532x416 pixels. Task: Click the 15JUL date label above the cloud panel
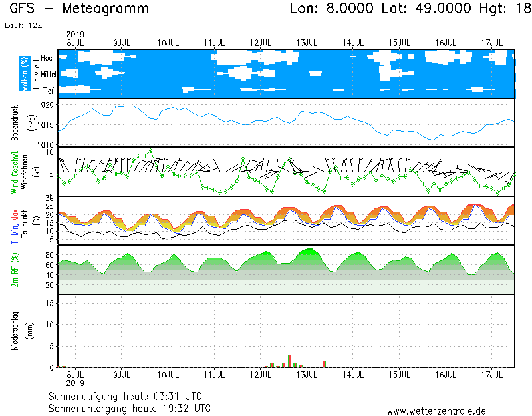[x=400, y=43]
